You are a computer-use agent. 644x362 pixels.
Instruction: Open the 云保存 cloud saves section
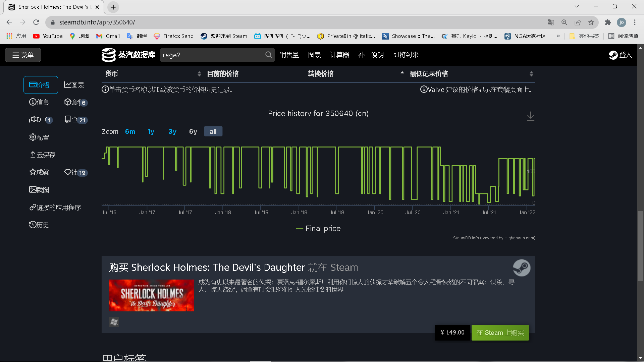(x=43, y=155)
